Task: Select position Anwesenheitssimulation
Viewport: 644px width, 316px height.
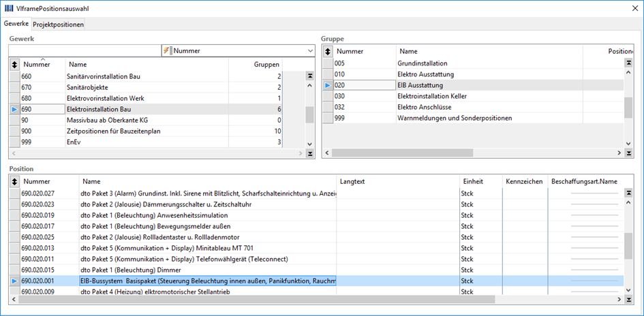Action: coord(316,215)
